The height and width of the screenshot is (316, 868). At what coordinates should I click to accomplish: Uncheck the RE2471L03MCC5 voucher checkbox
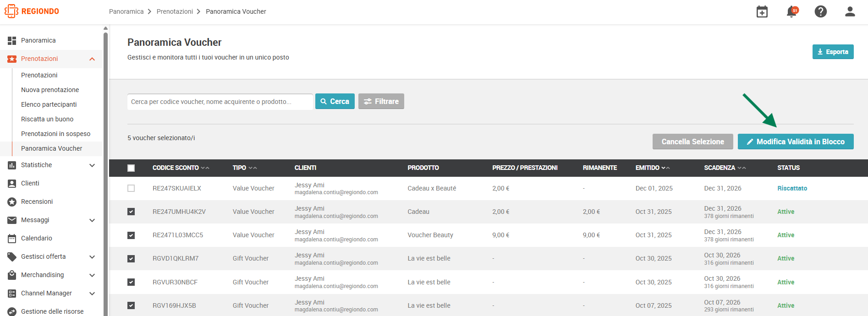coord(131,235)
